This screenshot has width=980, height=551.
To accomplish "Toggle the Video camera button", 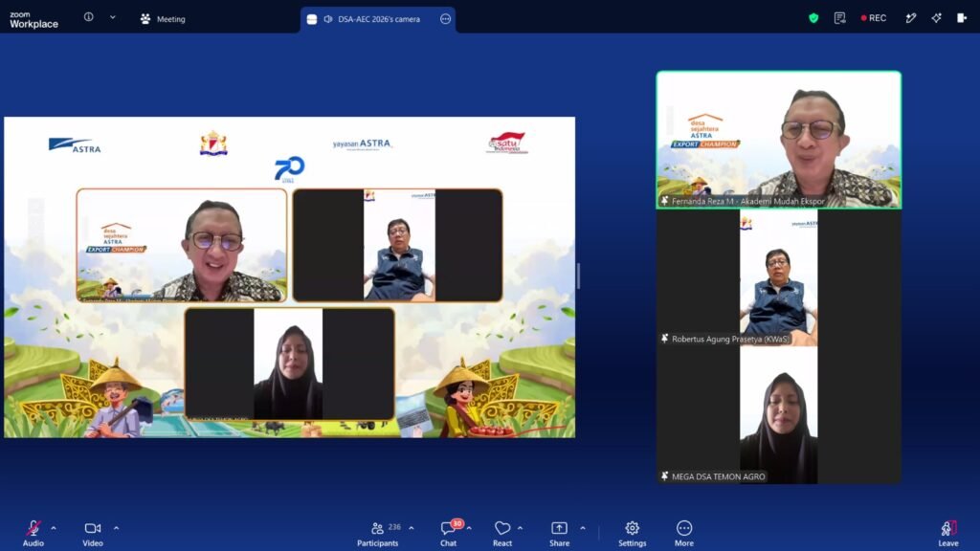I will (93, 534).
